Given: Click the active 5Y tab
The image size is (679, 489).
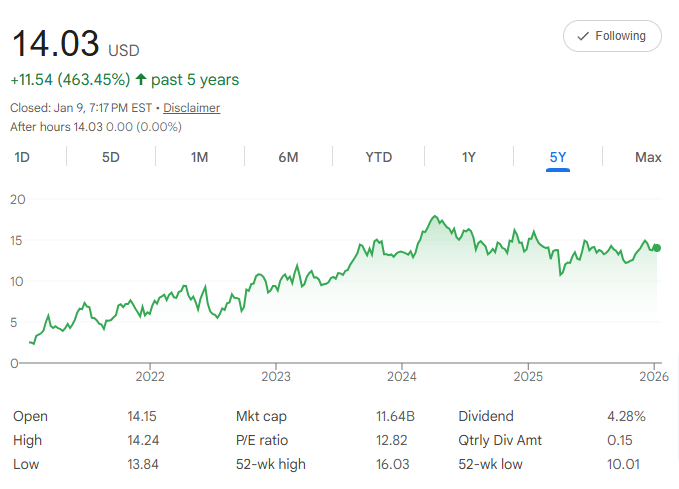Looking at the screenshot, I should click(558, 157).
